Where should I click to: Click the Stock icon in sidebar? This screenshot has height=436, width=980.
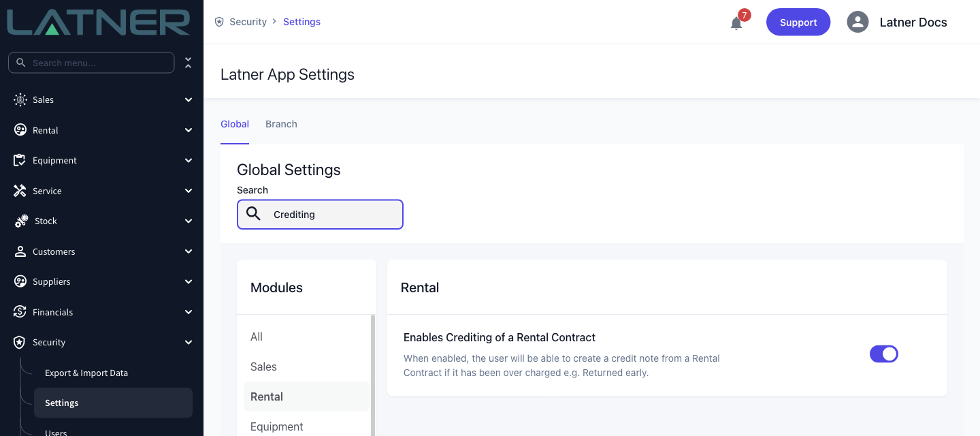click(21, 221)
